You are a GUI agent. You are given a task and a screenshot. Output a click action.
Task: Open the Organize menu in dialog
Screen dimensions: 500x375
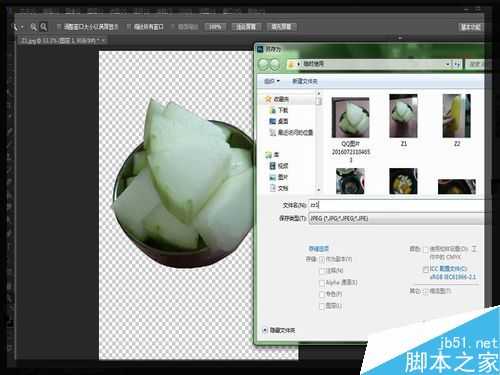point(272,81)
